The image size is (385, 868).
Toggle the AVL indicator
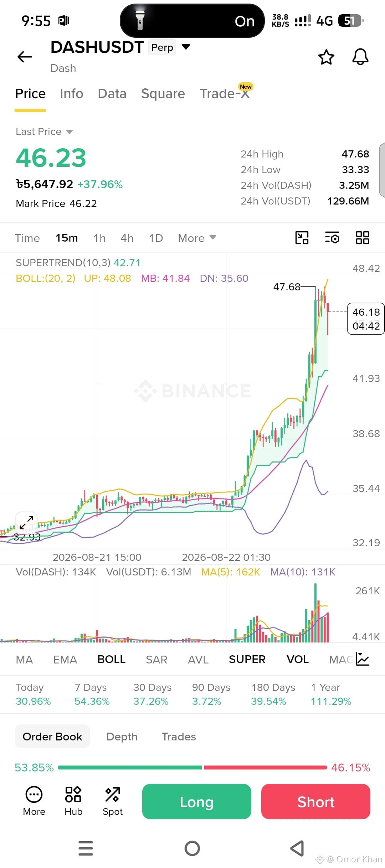[x=198, y=660]
